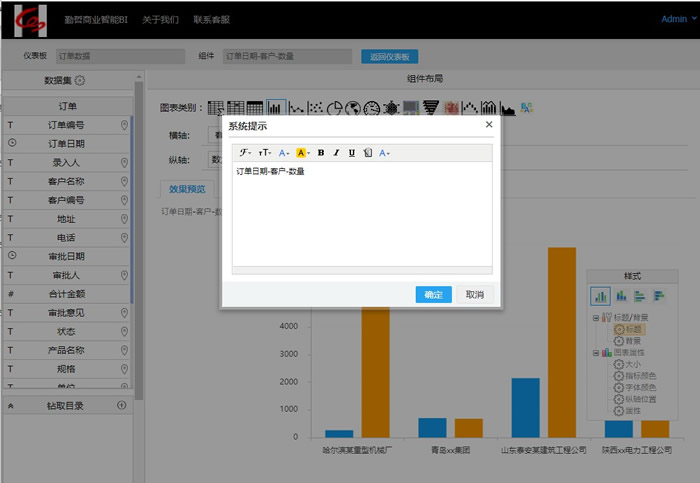Toggle italic formatting in the dialog editor
The width and height of the screenshot is (700, 483).
337,153
